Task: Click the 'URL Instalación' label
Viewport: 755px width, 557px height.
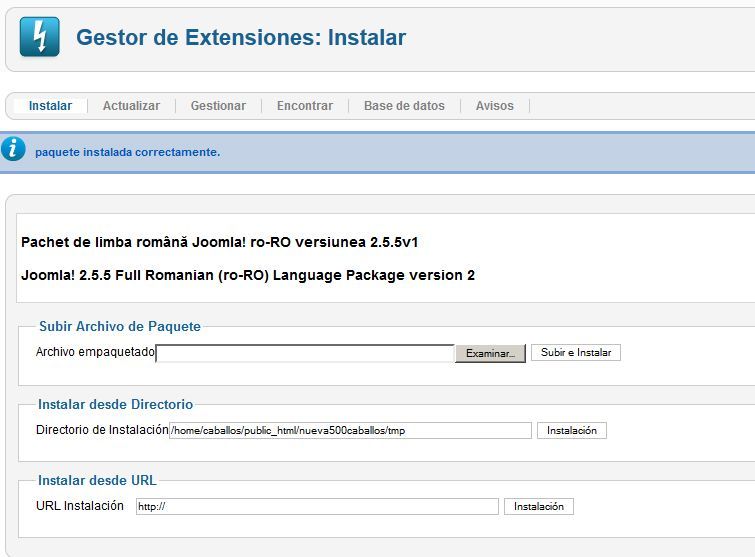Action: coord(80,506)
